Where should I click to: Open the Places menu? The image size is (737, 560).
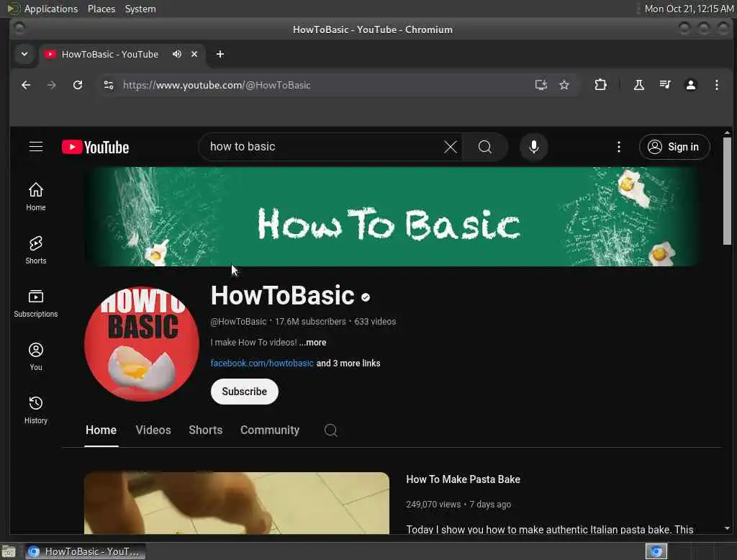coord(101,9)
